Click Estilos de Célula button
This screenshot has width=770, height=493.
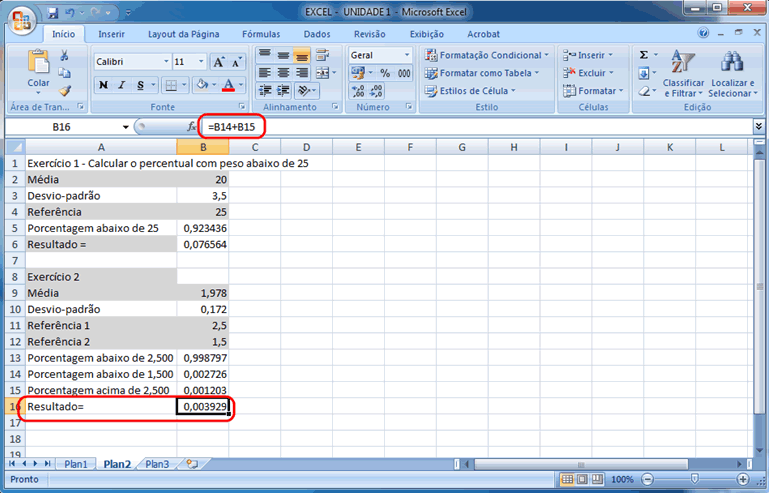coord(482,91)
